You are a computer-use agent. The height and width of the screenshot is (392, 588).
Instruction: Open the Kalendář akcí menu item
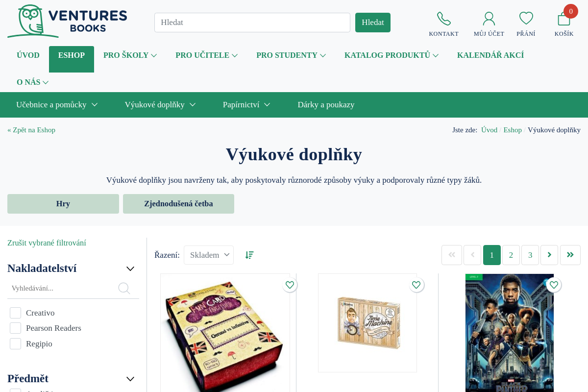coord(490,55)
